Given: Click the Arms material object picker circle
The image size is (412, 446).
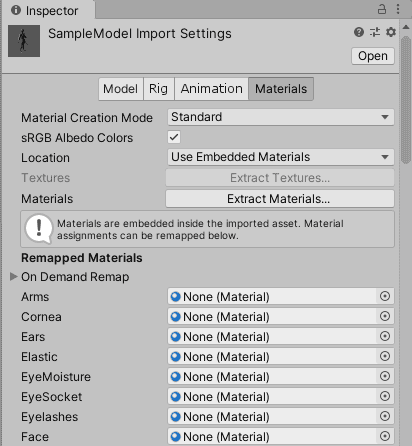Looking at the screenshot, I should point(385,296).
